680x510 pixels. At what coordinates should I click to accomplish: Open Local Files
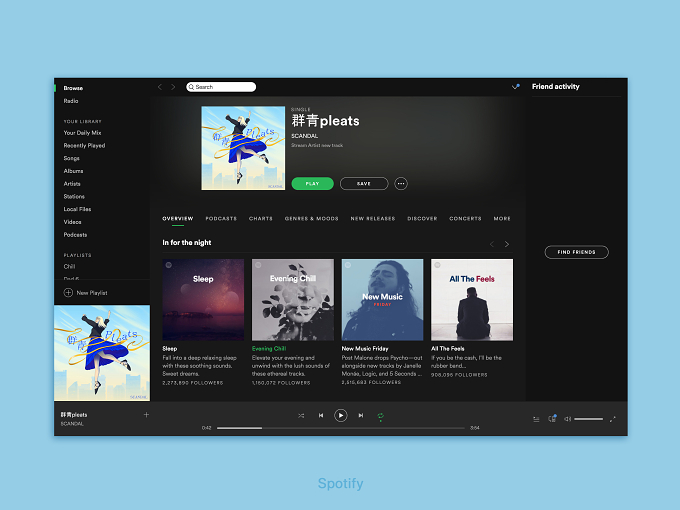tap(77, 209)
